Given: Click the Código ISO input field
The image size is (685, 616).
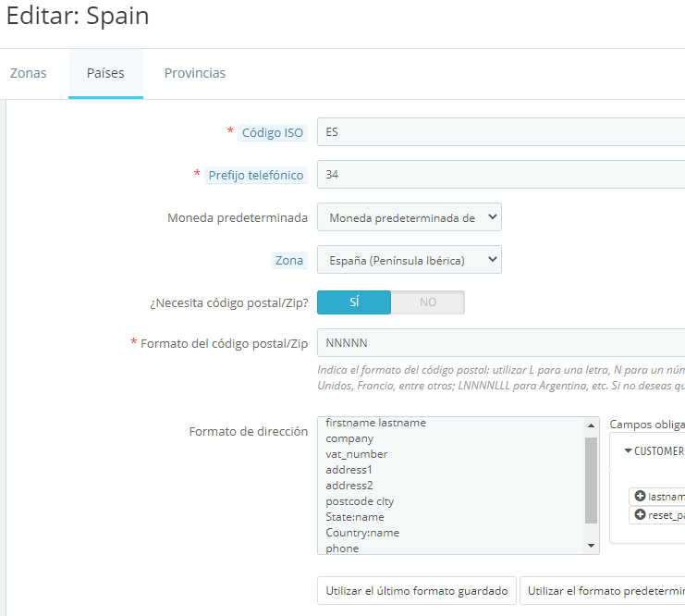Looking at the screenshot, I should (x=501, y=132).
